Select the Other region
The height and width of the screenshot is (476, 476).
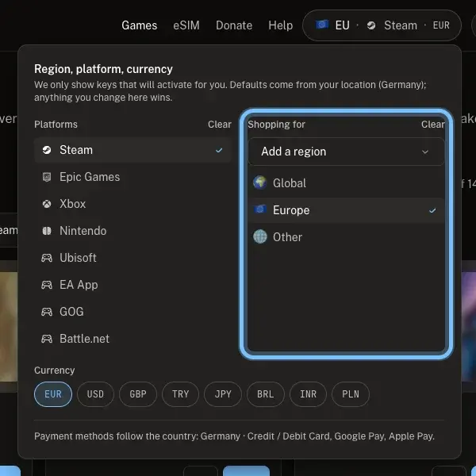pos(347,237)
